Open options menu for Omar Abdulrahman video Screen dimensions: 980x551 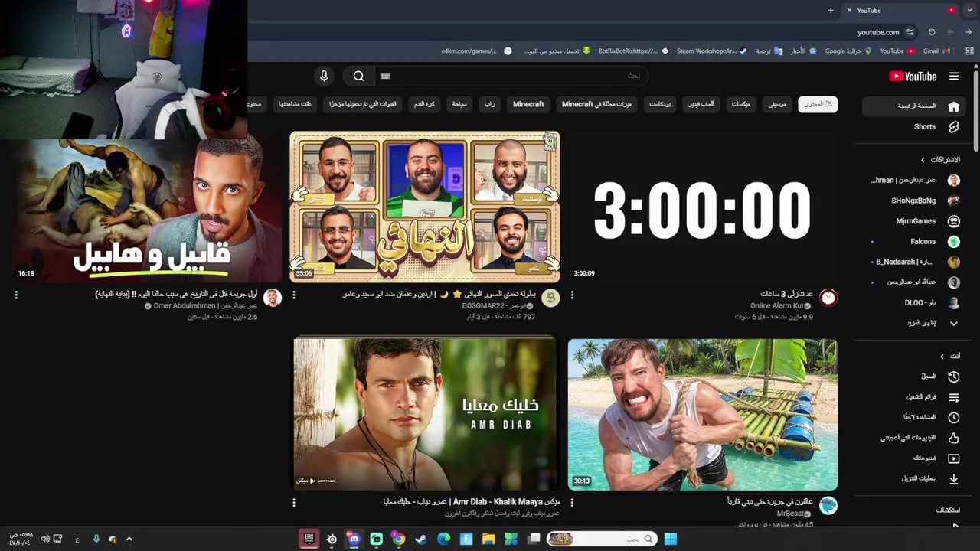[16, 295]
